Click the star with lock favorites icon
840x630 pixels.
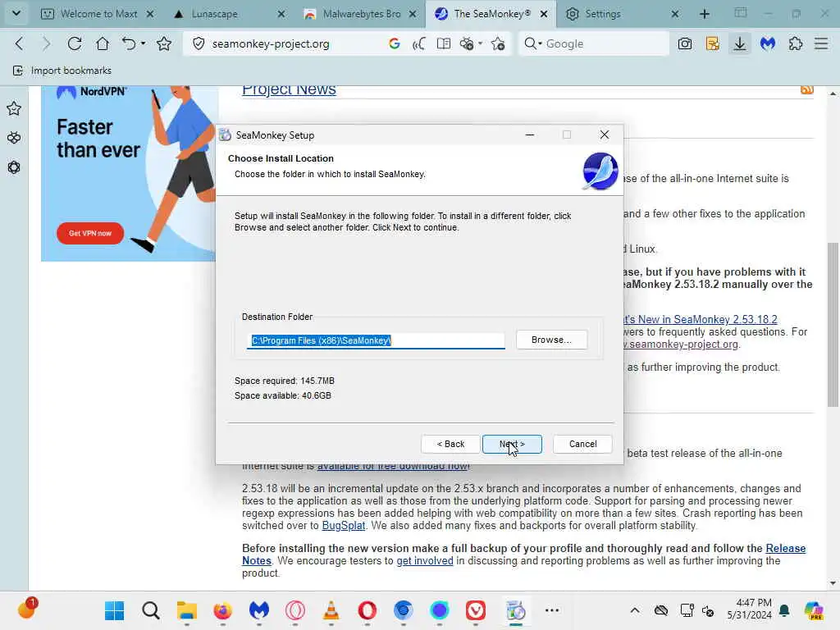pos(498,44)
